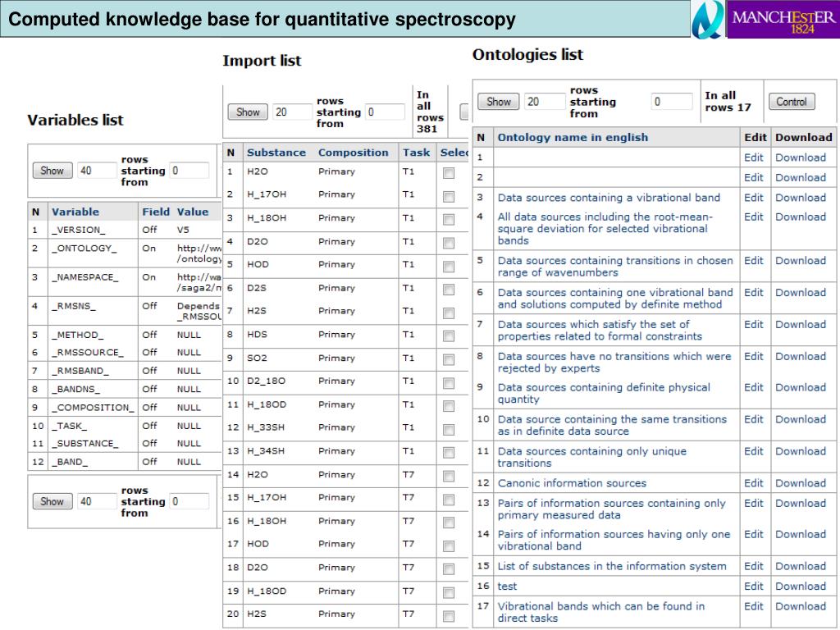This screenshot has height=630, width=840.
Task: Click the blue swirl logo beside Manchester
Action: click(708, 20)
